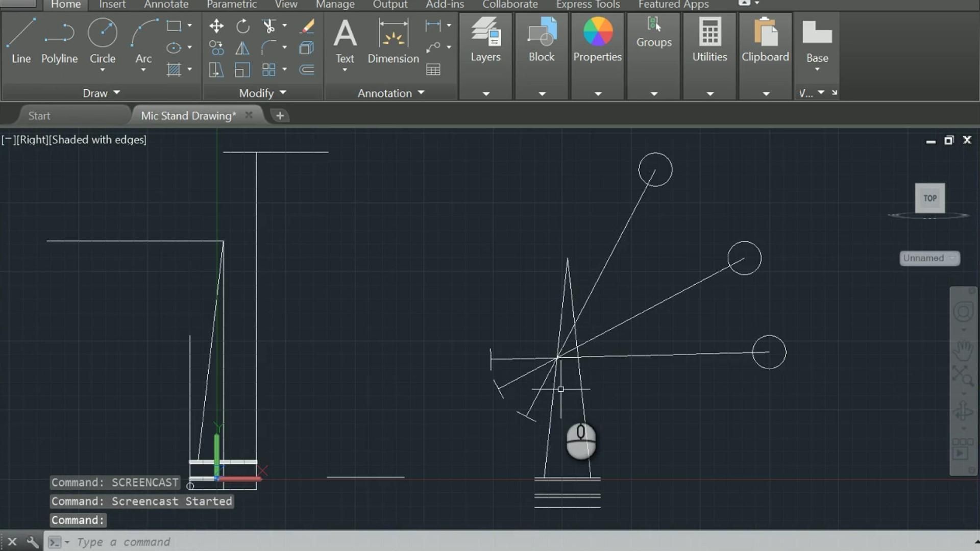Click the Rotate tool icon

[243, 26]
